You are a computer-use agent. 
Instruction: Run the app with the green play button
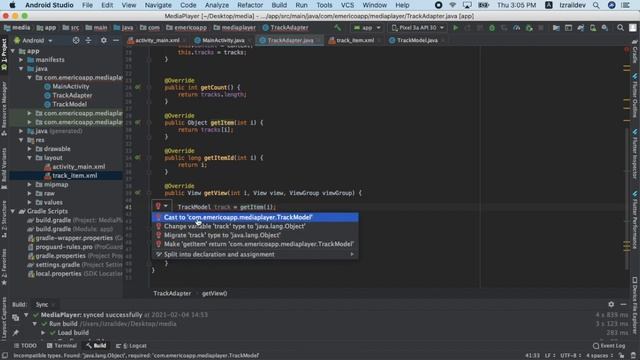coord(456,28)
